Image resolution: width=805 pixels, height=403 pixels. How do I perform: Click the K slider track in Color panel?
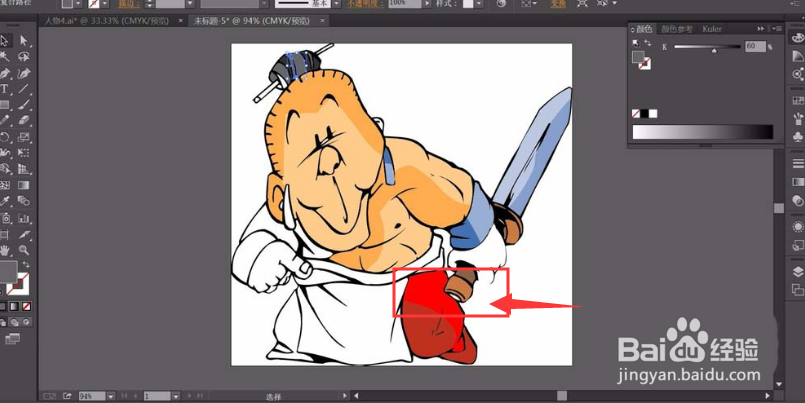[707, 47]
